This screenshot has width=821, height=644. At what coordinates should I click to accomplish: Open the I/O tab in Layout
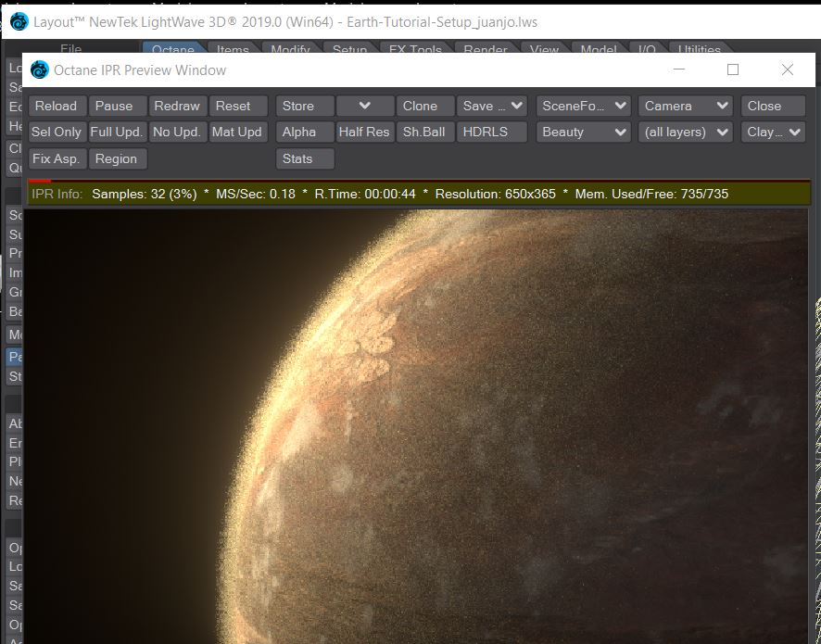pos(647,48)
